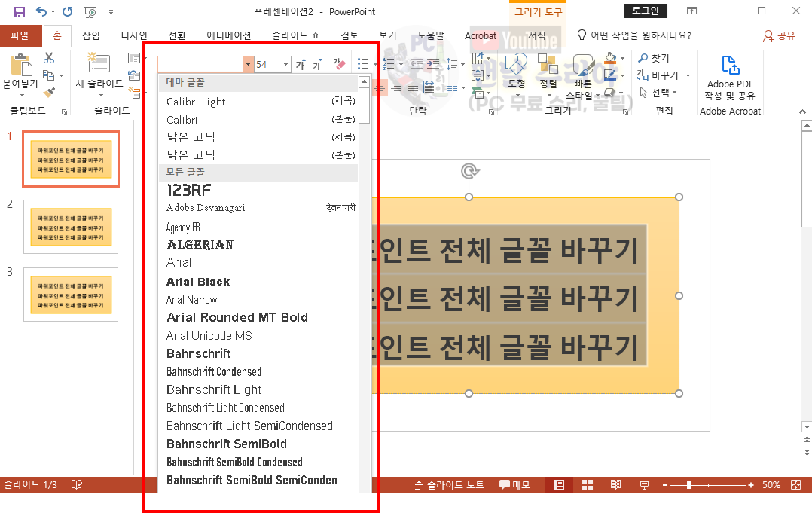Viewport: 812px width, 513px height.
Task: Open 빠른 스타일 quick styles
Action: tap(582, 77)
